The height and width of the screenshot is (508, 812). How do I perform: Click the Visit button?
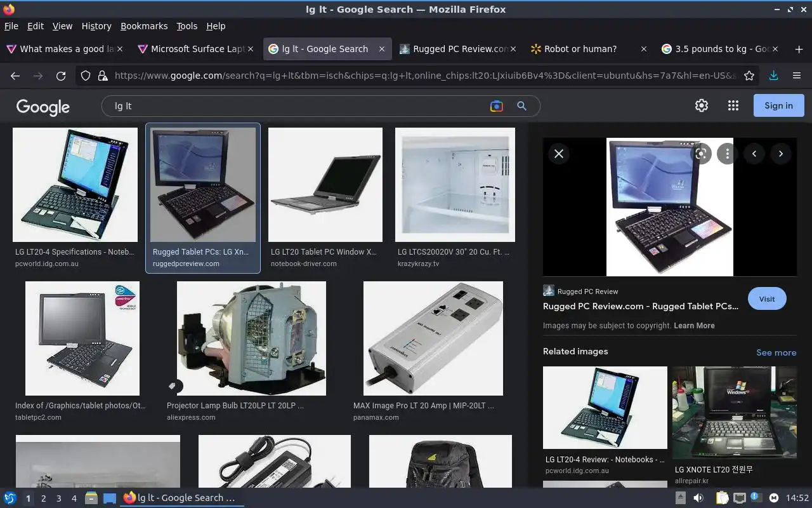tap(767, 299)
